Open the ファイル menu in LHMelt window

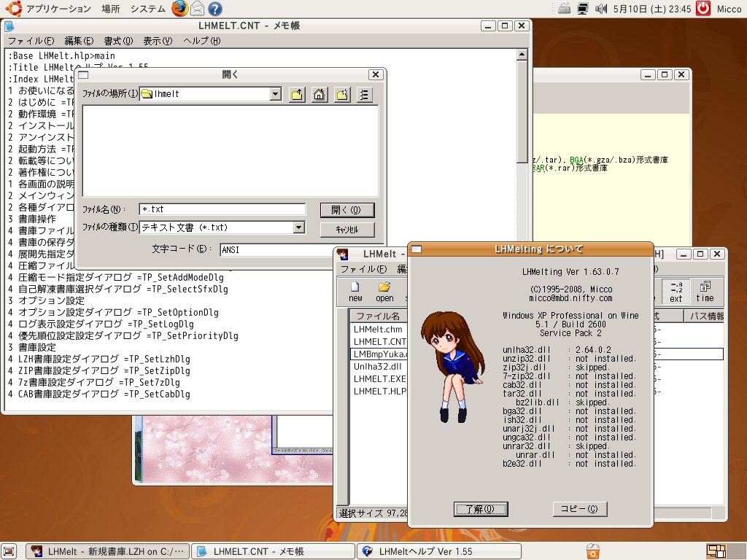tap(363, 269)
